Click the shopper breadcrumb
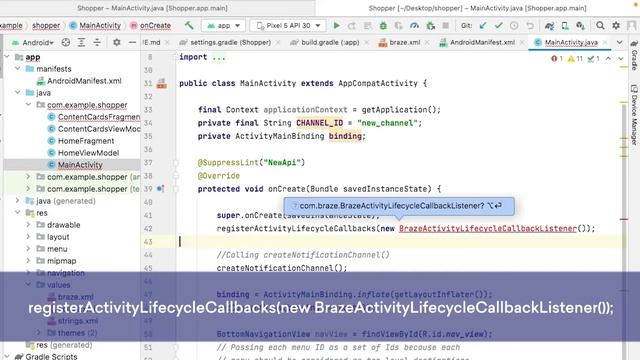 click(46, 25)
